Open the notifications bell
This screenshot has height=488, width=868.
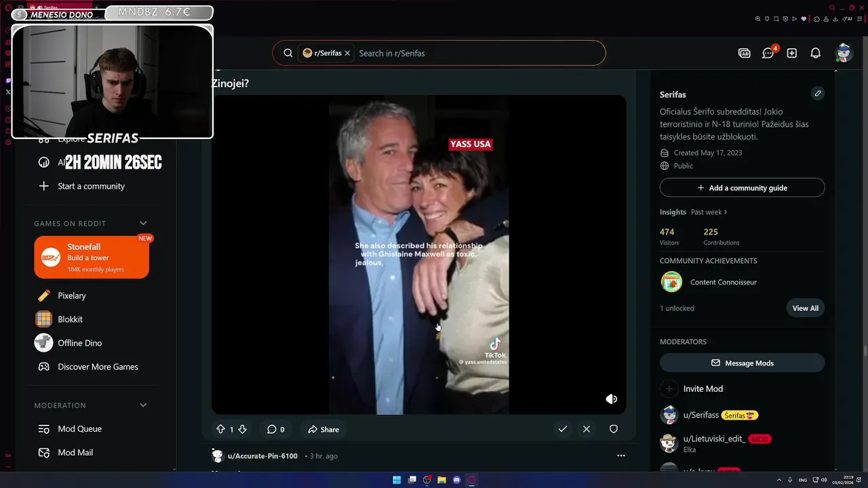[816, 53]
